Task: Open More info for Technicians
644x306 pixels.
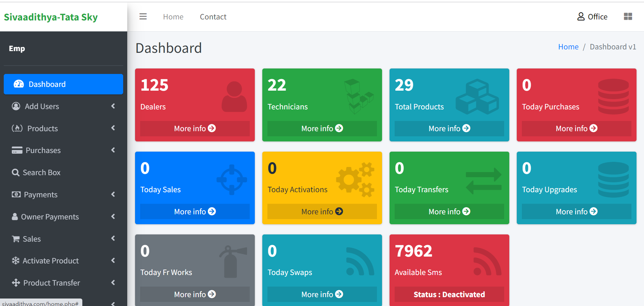Action: [322, 128]
